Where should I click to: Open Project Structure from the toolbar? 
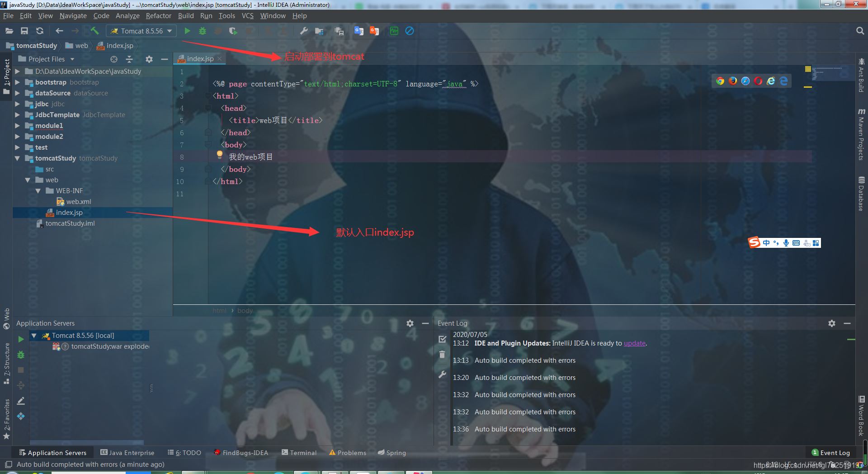tap(319, 31)
